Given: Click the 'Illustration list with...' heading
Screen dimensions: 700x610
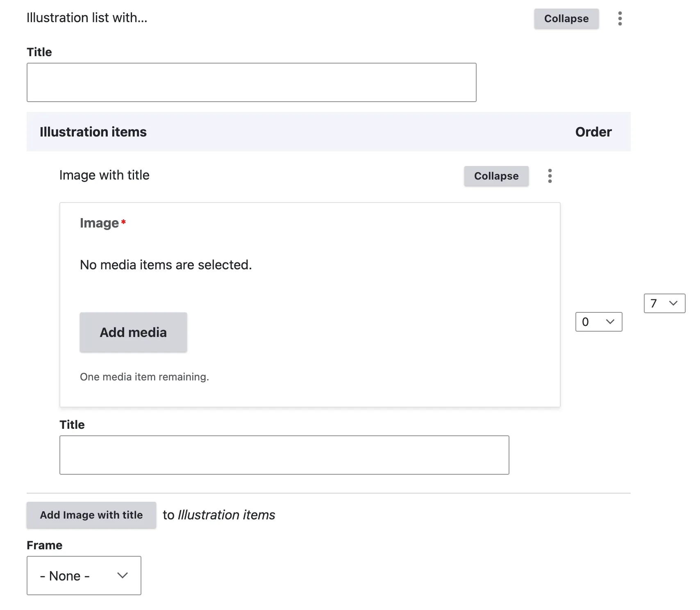Looking at the screenshot, I should (87, 18).
